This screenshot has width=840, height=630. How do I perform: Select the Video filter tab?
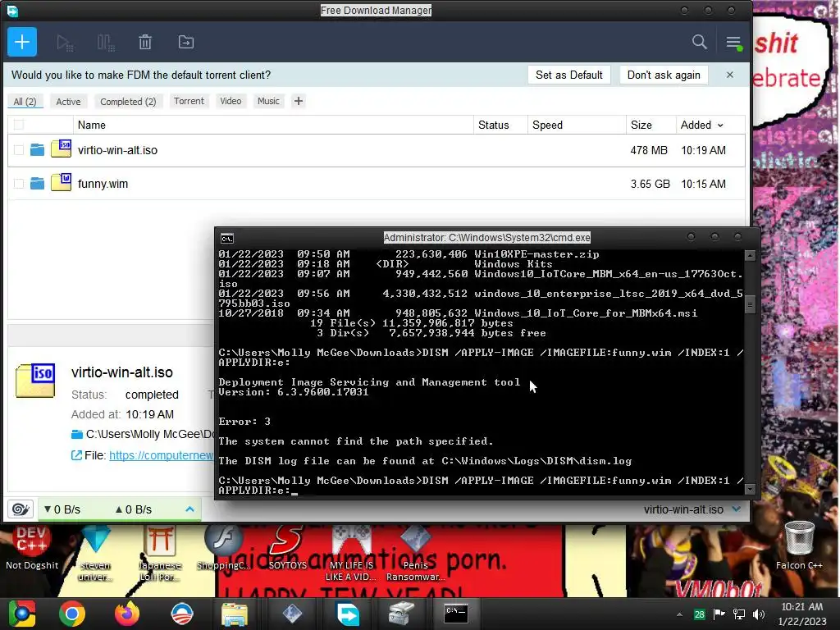tap(231, 101)
